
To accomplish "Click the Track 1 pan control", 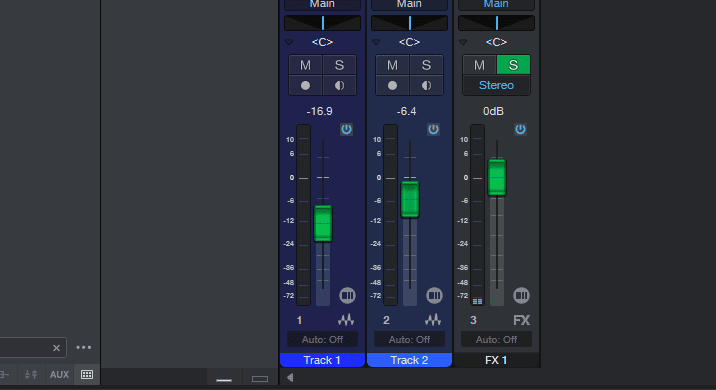I will tap(322, 23).
